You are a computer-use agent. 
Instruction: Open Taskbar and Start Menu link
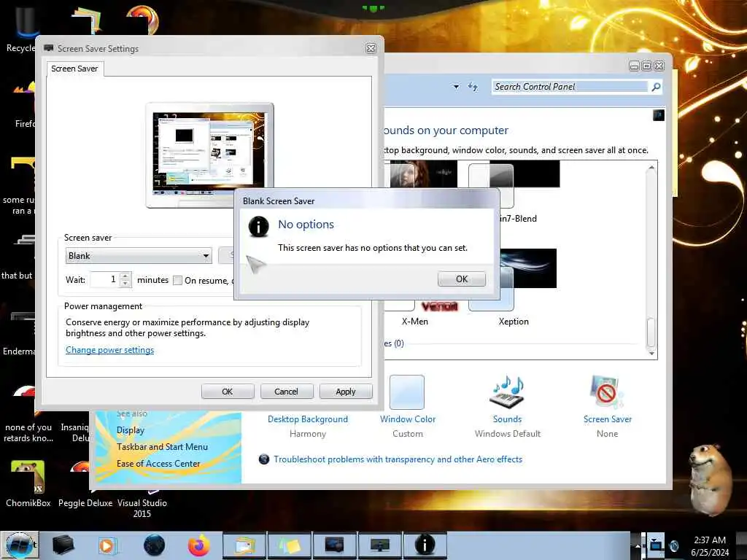163,447
